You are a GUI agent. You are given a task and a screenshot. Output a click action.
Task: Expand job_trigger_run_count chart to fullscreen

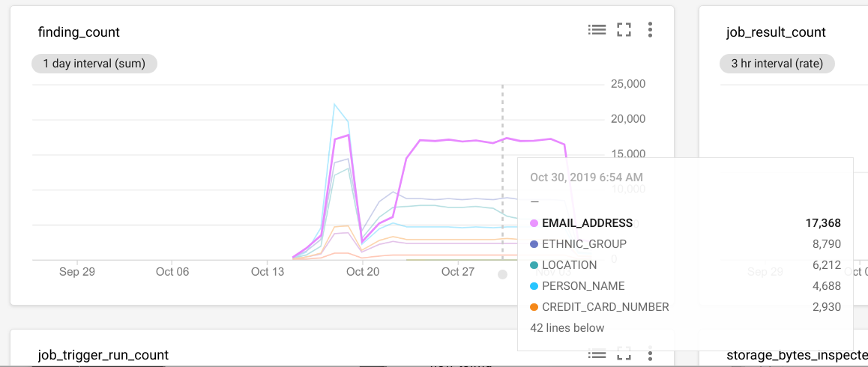click(624, 354)
